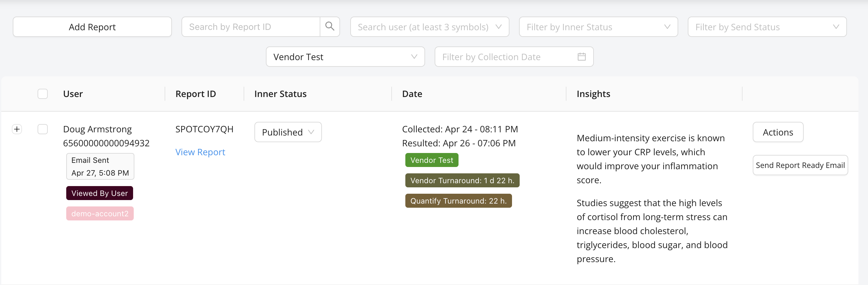Click the Inner Status column header
Image resolution: width=868 pixels, height=285 pixels.
tap(280, 94)
